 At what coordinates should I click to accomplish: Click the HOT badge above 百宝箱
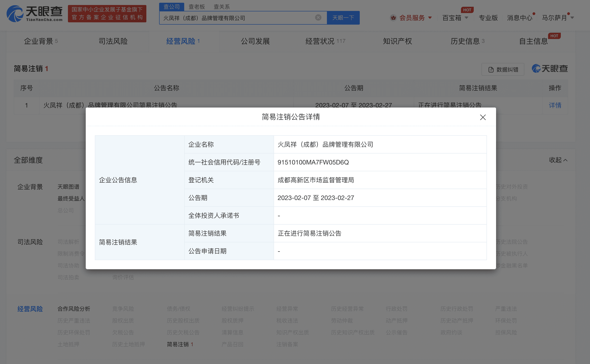click(x=467, y=10)
